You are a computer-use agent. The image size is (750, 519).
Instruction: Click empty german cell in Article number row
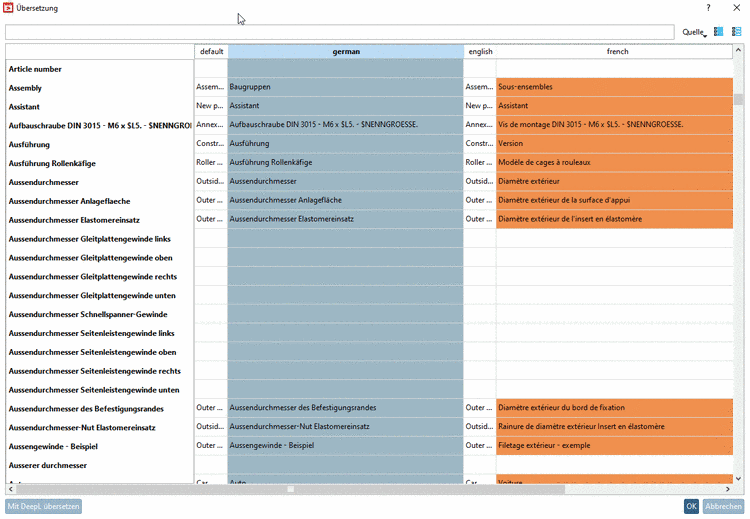click(345, 68)
